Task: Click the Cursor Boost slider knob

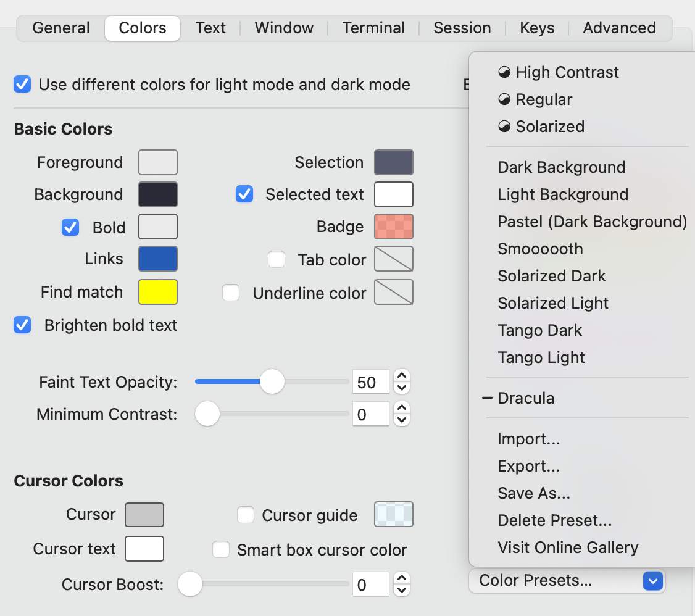Action: point(190,584)
